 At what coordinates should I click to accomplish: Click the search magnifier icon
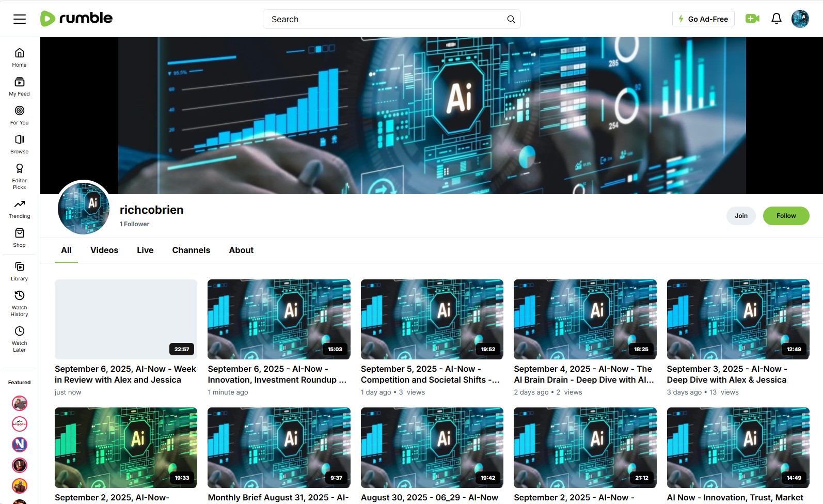click(x=511, y=19)
